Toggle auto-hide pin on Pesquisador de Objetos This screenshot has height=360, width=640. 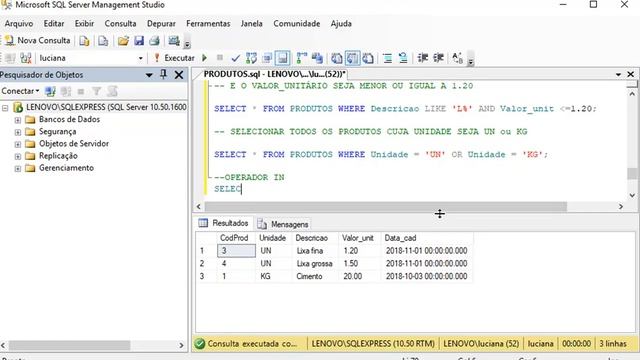tap(163, 75)
